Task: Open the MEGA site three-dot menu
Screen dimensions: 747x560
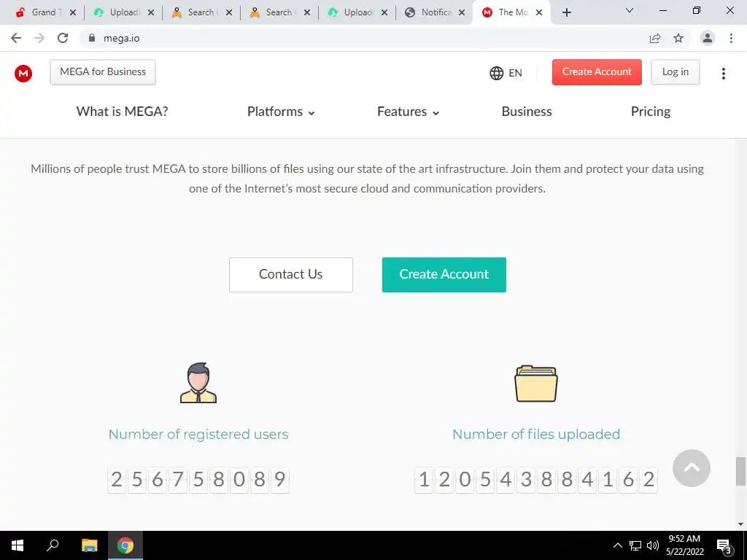Action: (x=723, y=74)
